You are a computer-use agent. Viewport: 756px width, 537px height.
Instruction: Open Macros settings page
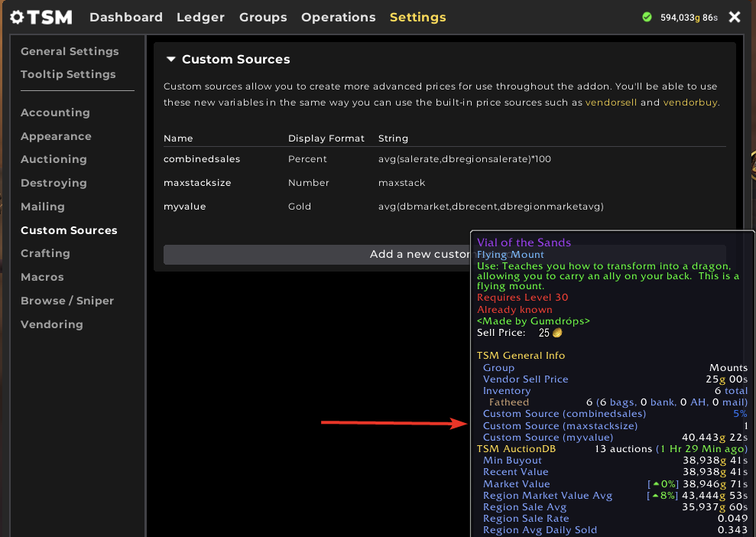42,277
